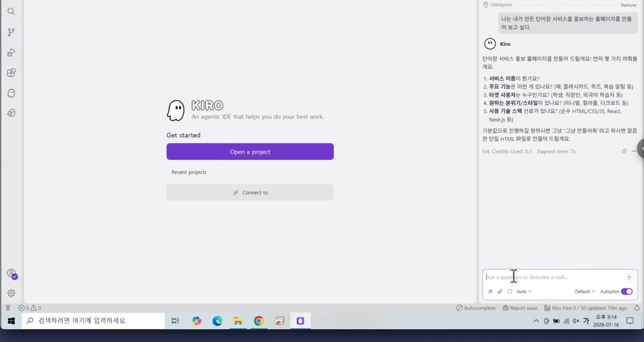Open the Run and Debug view
Viewport: 644px width, 342px height.
pos(11,53)
